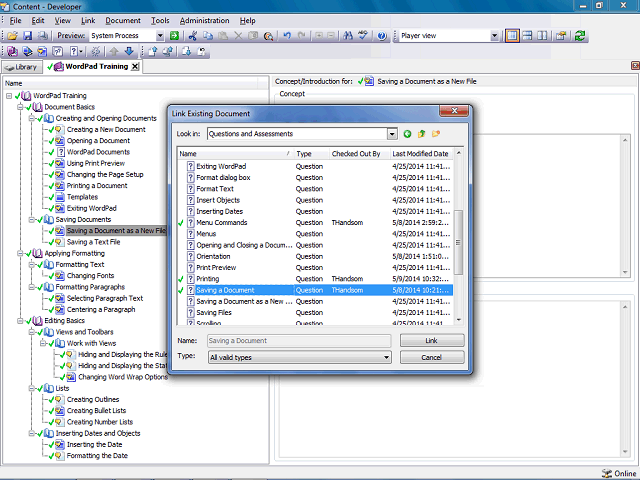The width and height of the screenshot is (640, 480).
Task: Click the Check Out document icon
Action: tap(187, 51)
